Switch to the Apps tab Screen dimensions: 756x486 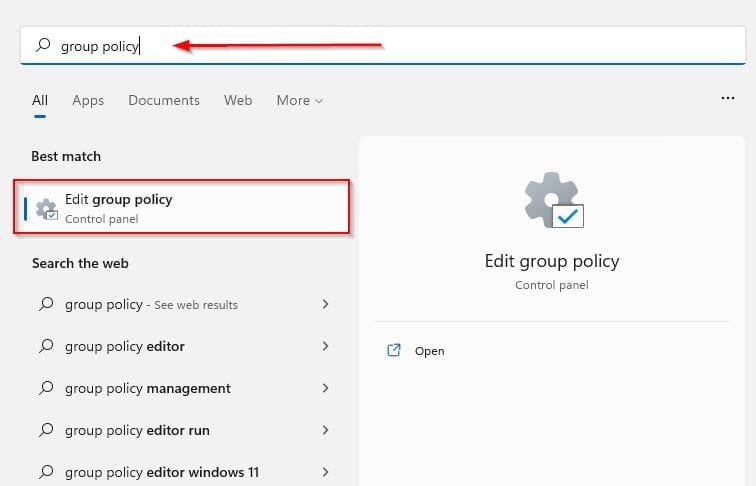point(88,100)
